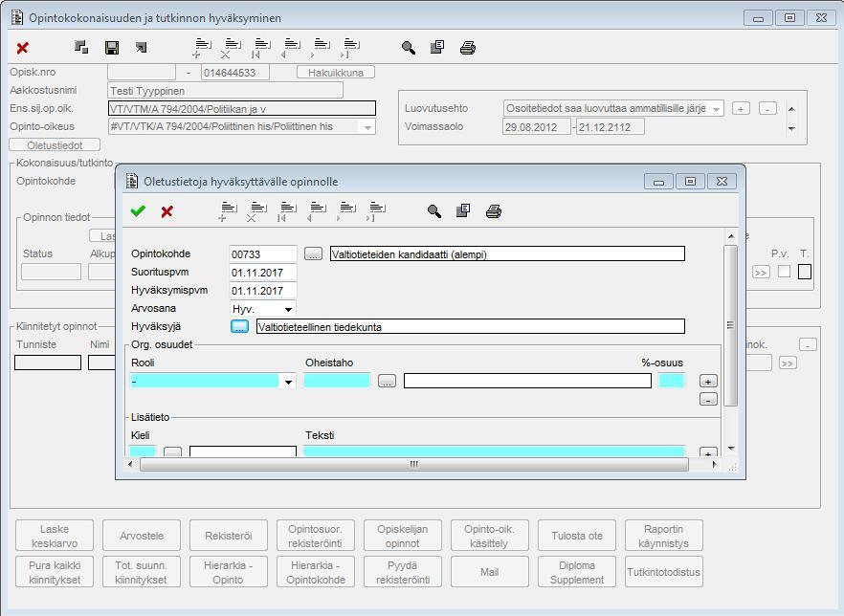844x616 pixels.
Task: Toggle the T. checkbox
Action: point(805,272)
